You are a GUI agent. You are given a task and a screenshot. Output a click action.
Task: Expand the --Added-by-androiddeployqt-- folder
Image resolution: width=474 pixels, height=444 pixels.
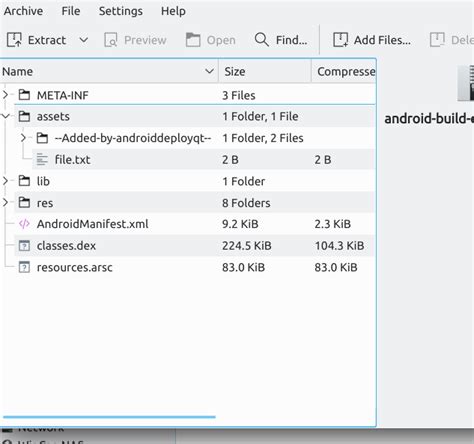pyautogui.click(x=23, y=138)
